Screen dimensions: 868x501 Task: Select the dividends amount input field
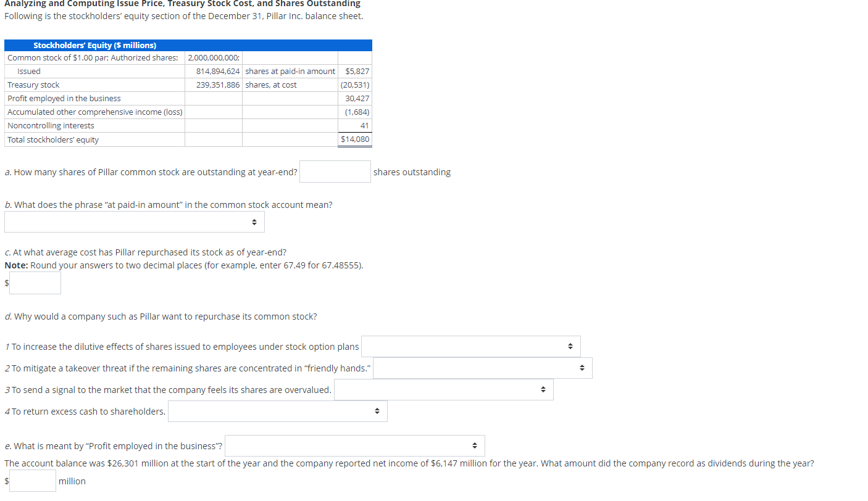pos(32,481)
